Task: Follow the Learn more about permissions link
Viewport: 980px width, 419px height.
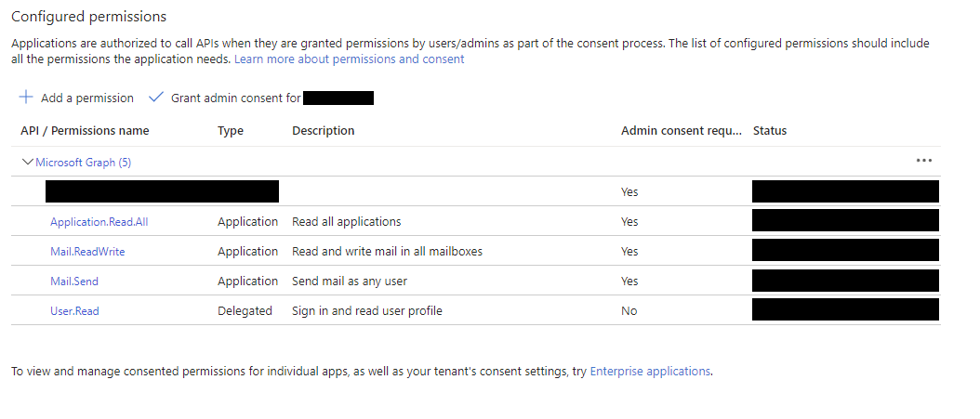Action: tap(349, 59)
